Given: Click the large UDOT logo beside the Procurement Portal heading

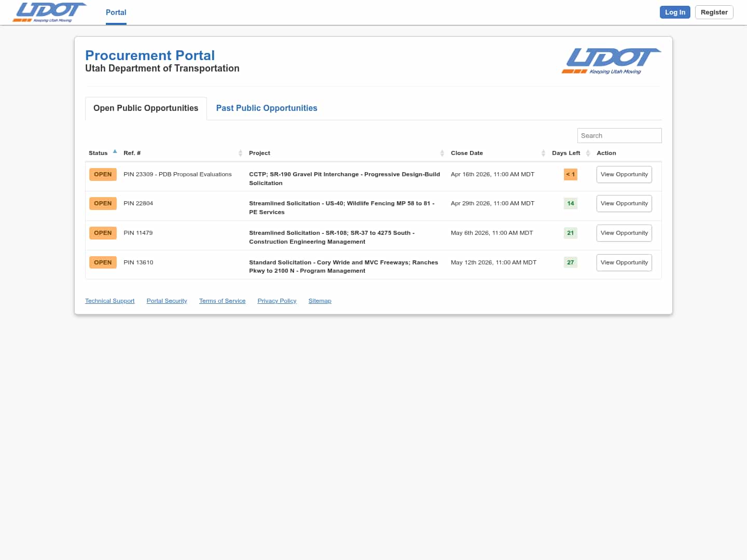Looking at the screenshot, I should click(611, 61).
